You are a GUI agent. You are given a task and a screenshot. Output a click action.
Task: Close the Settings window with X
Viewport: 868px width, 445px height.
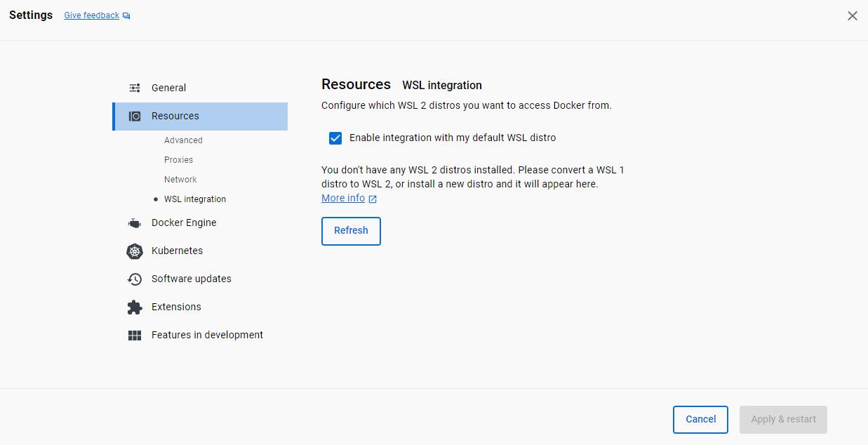(x=853, y=15)
